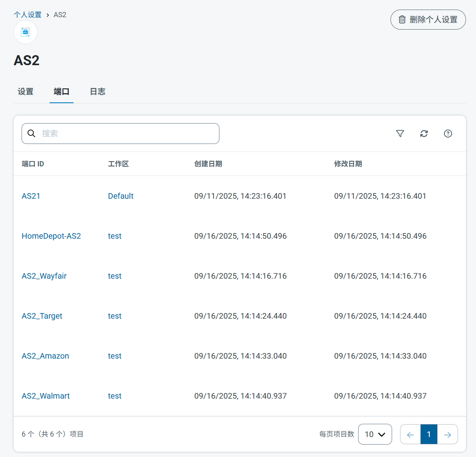Sort by 工作区 column header
Screen dimensions: 476x457
coord(118,164)
